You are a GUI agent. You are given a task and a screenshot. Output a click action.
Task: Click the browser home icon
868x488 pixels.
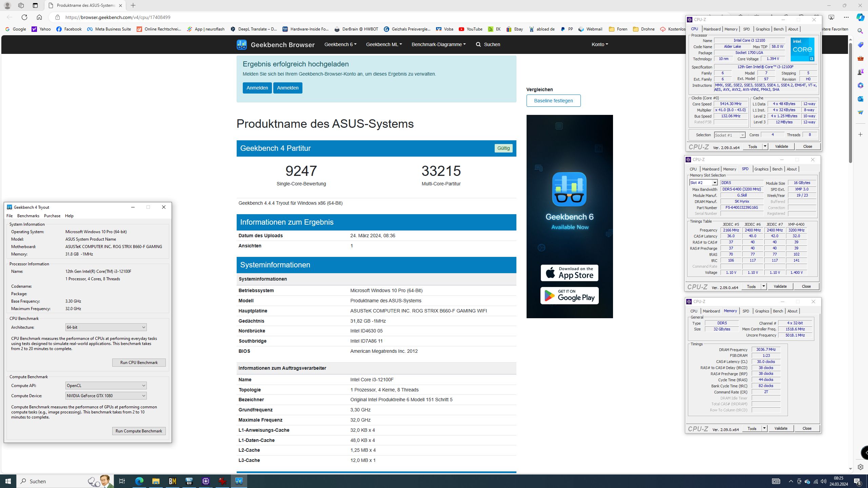click(x=39, y=17)
